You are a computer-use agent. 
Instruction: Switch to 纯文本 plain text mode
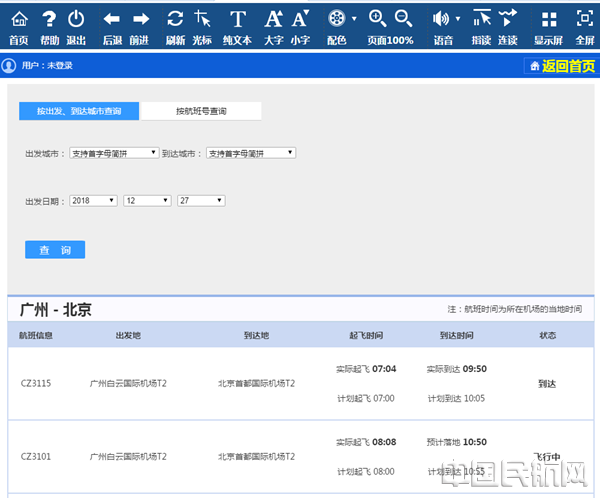pyautogui.click(x=237, y=20)
